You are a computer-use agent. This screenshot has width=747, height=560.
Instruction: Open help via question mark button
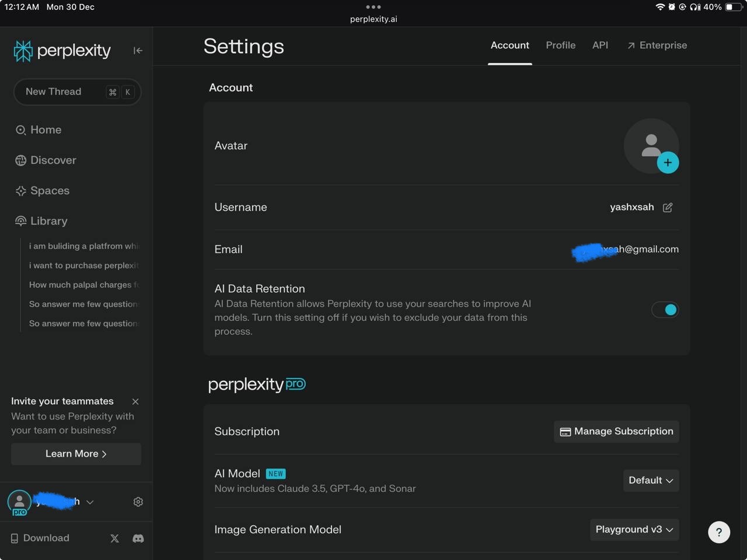(x=719, y=532)
